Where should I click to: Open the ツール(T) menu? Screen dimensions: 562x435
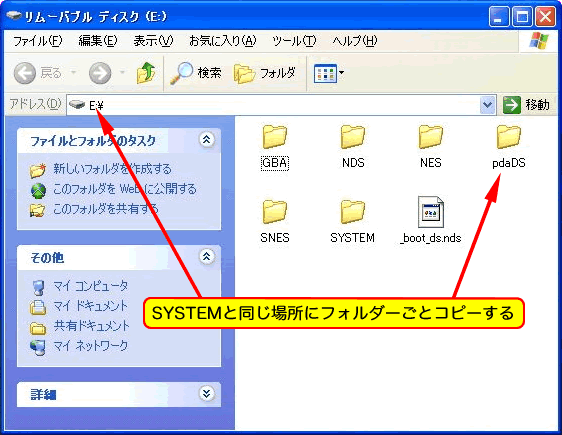294,41
